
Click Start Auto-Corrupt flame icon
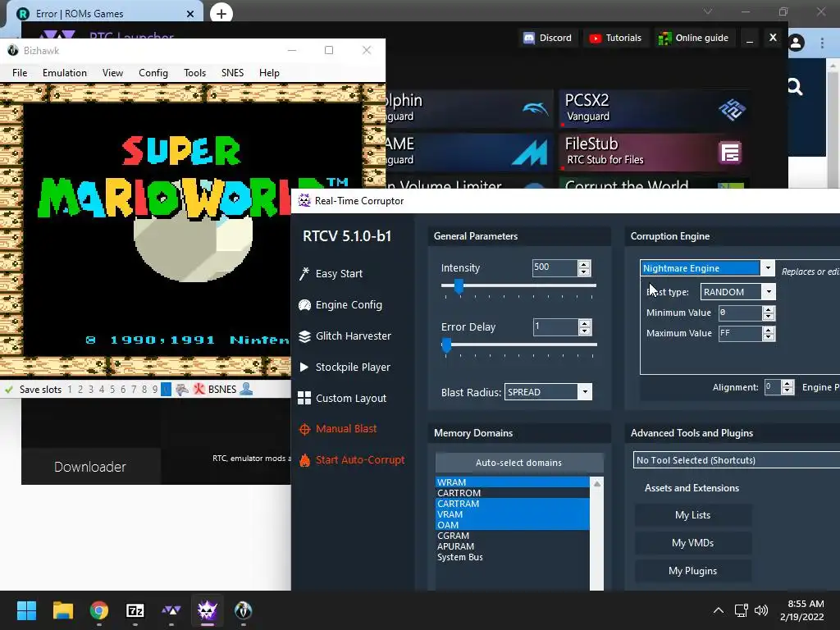coord(304,460)
